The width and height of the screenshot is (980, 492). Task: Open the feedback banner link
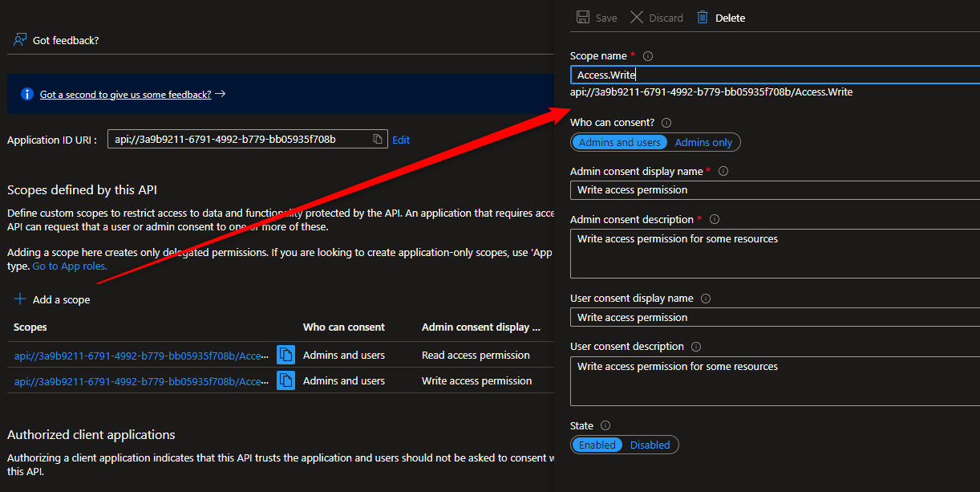tap(125, 94)
